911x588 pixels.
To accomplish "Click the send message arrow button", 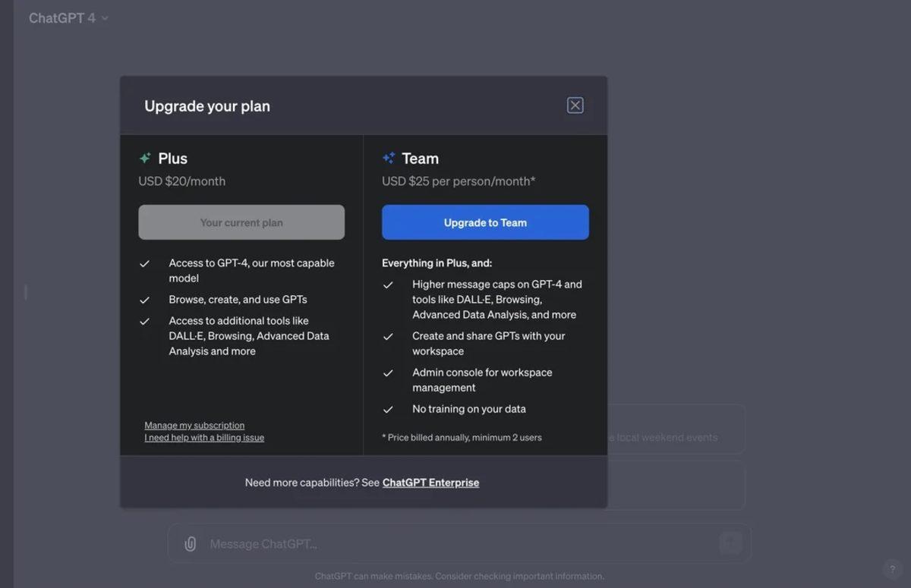I will (730, 543).
